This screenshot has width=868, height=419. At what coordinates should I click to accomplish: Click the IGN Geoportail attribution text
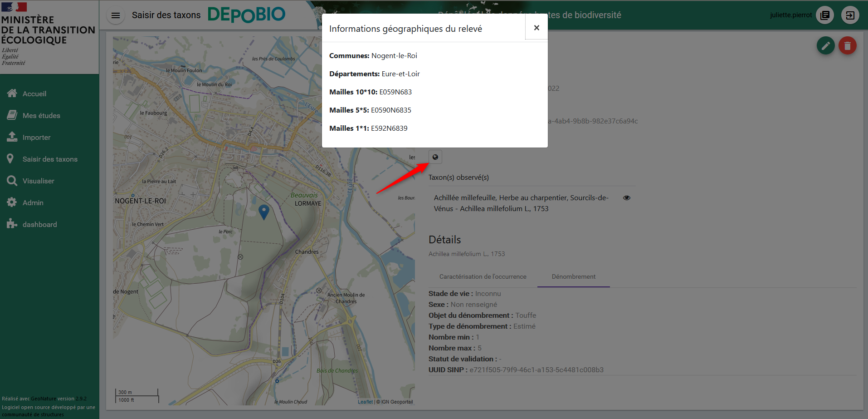(395, 402)
